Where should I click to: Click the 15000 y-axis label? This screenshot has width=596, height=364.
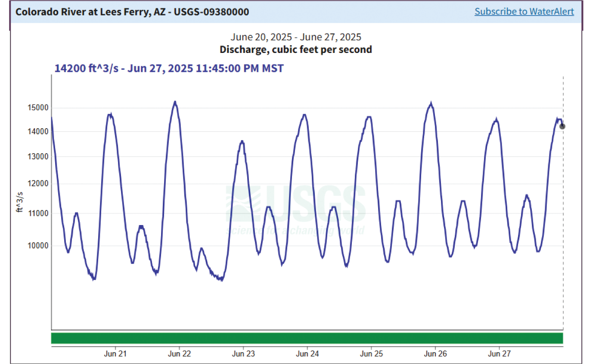coord(37,108)
